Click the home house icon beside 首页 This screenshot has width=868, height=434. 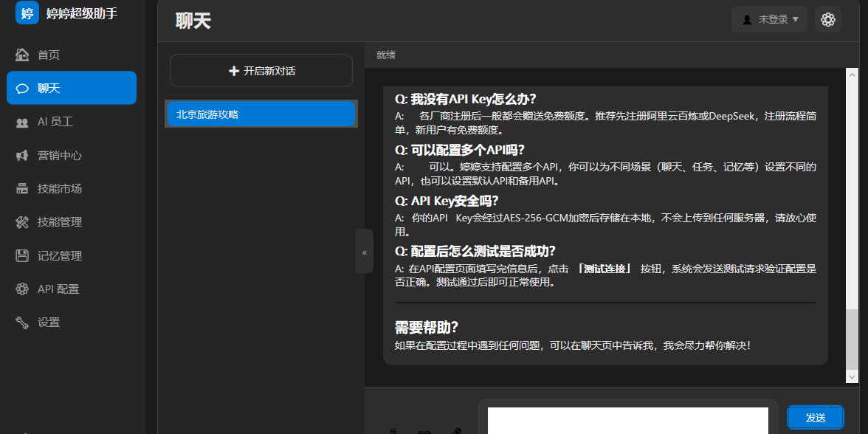click(22, 55)
